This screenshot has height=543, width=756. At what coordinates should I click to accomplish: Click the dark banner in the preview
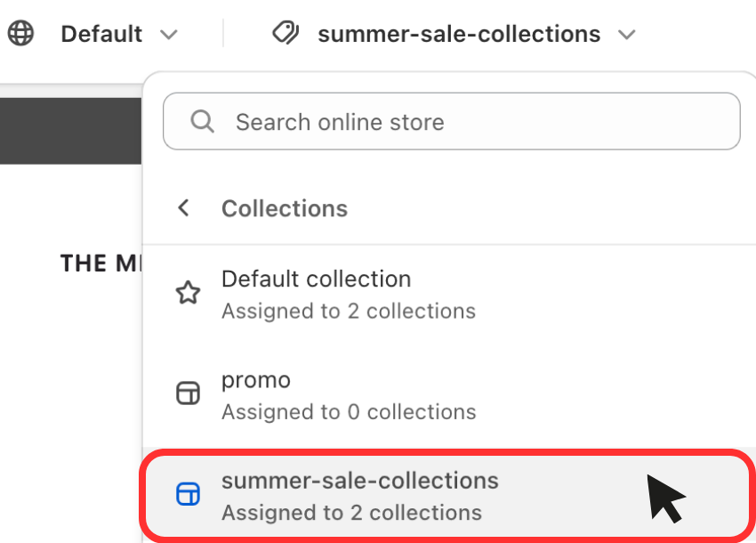click(x=71, y=131)
